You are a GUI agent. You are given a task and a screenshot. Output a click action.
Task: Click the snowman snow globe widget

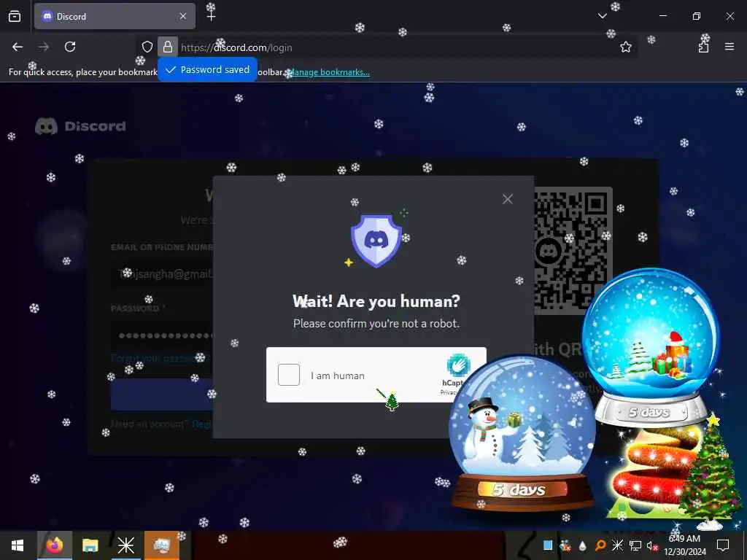[522, 432]
